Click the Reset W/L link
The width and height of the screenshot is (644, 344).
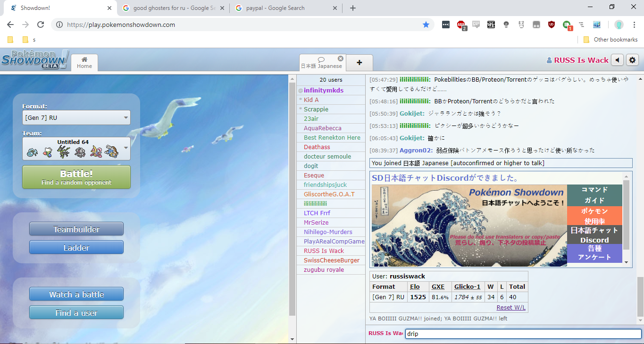(511, 308)
